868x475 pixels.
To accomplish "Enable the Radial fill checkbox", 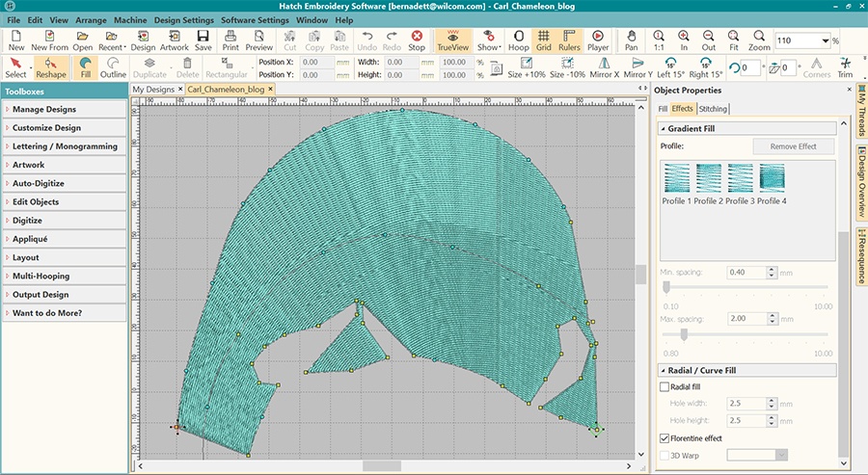I will click(664, 386).
